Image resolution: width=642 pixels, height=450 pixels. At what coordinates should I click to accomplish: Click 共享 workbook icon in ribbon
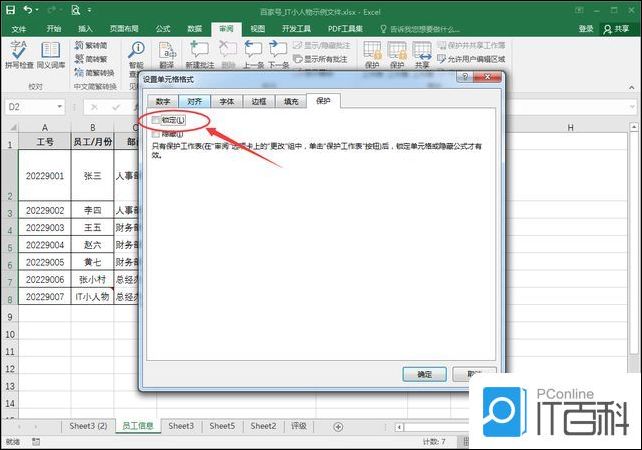[x=422, y=50]
